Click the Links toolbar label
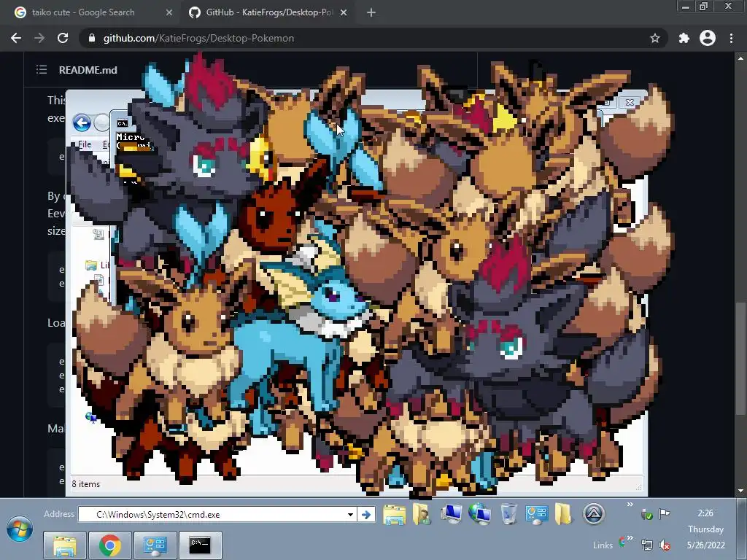The width and height of the screenshot is (747, 560). (x=603, y=545)
